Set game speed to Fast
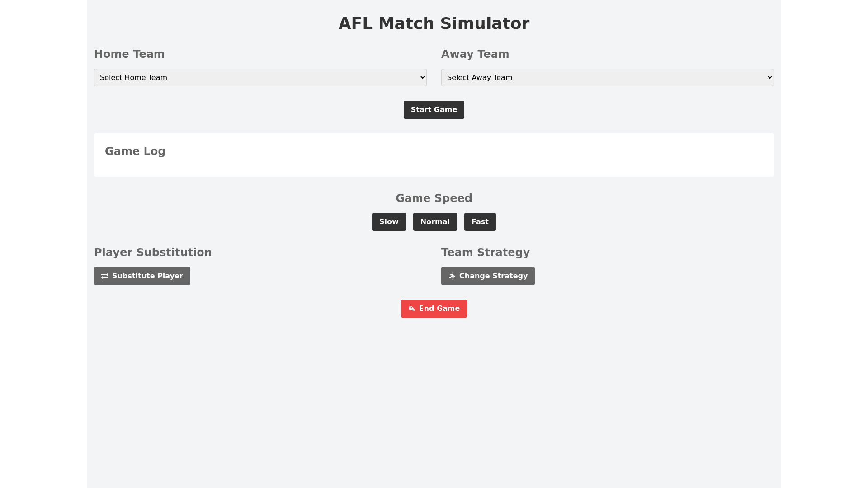Screen dimensions: 868x488 (480, 222)
